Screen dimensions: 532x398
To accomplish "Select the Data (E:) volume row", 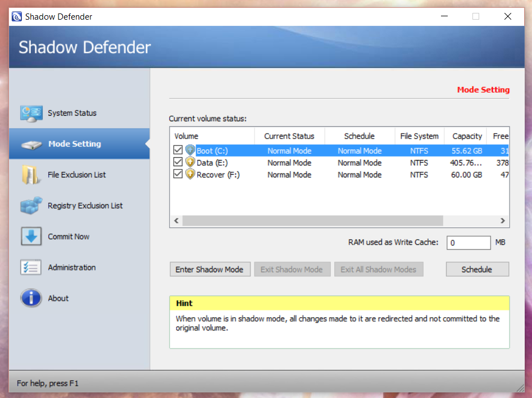I will (340, 163).
